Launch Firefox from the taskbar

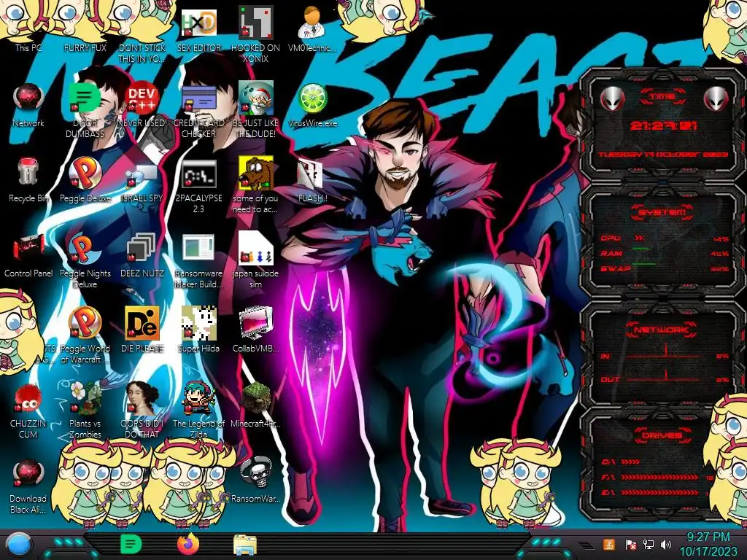(x=188, y=544)
